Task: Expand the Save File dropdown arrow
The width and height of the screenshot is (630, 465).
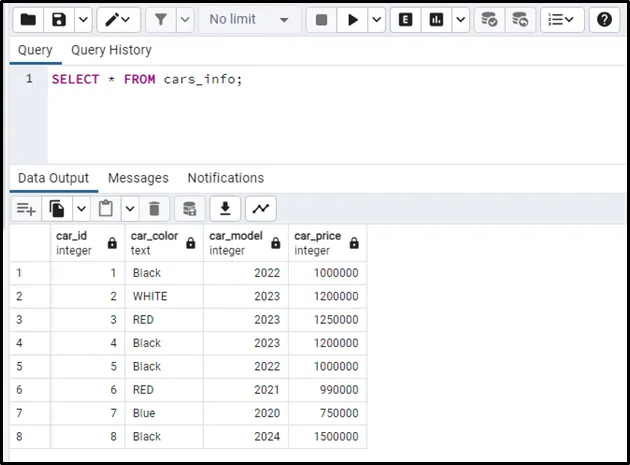Action: (x=82, y=19)
